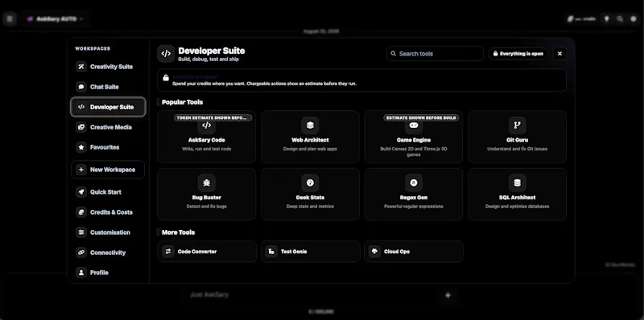Click the Token estimate shown badge
644x320 pixels.
coord(213,117)
